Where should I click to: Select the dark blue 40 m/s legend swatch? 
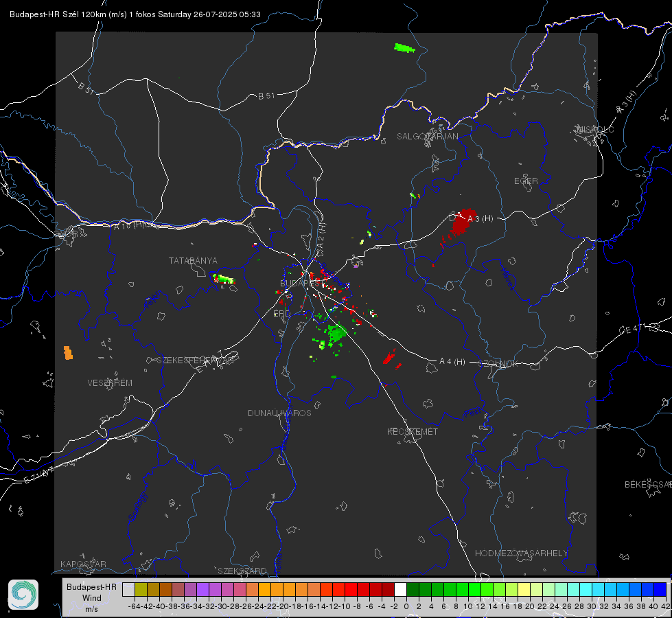click(660, 589)
